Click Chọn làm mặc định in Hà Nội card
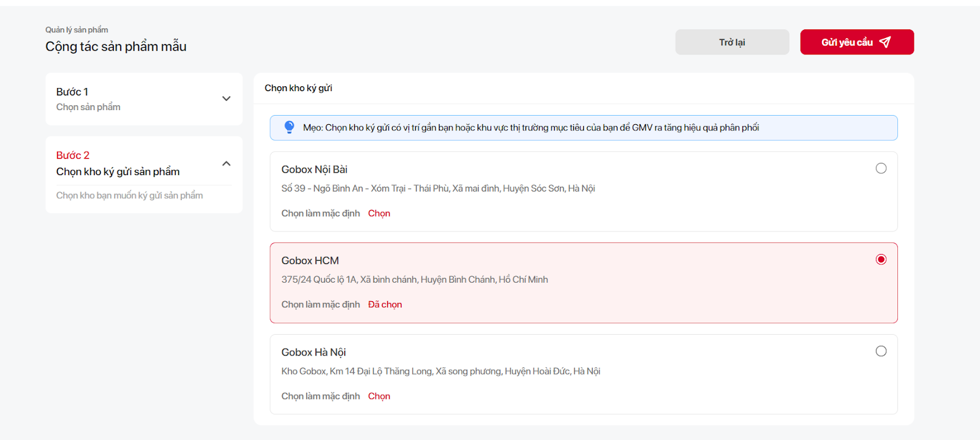 pyautogui.click(x=320, y=397)
